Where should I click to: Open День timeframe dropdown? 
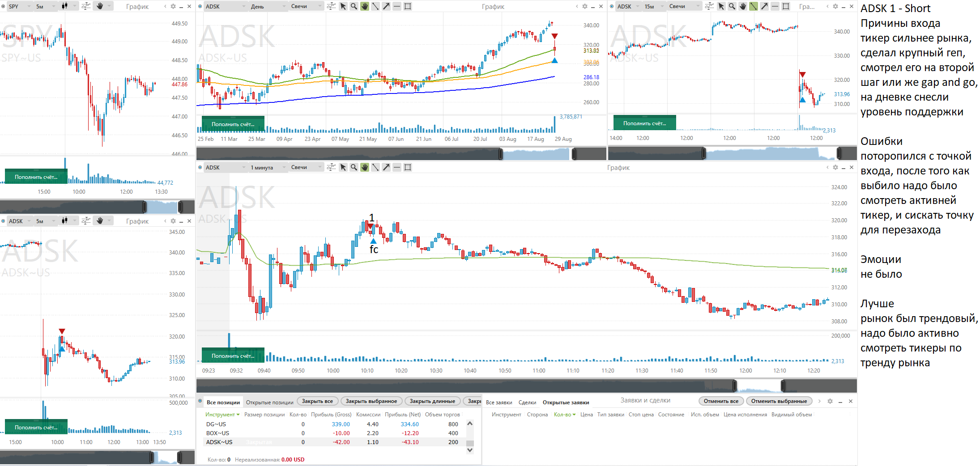268,6
